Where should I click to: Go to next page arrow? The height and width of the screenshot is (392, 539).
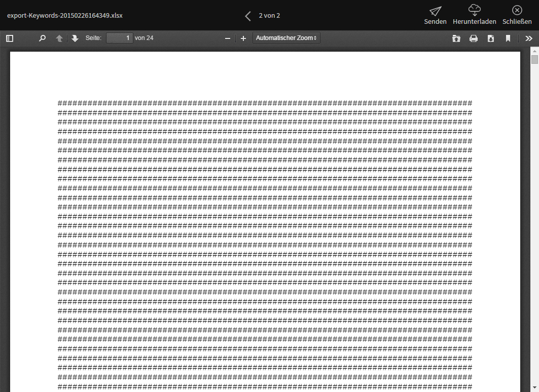[x=75, y=38]
